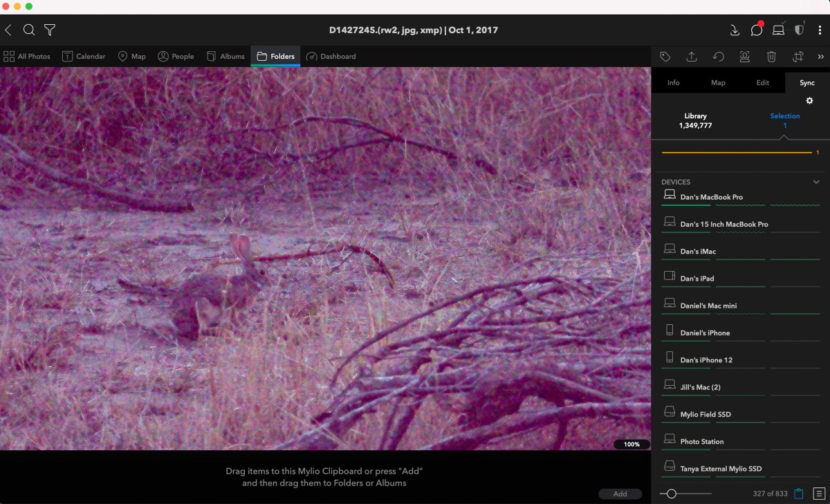Toggle the panel list view icon

pyautogui.click(x=820, y=494)
